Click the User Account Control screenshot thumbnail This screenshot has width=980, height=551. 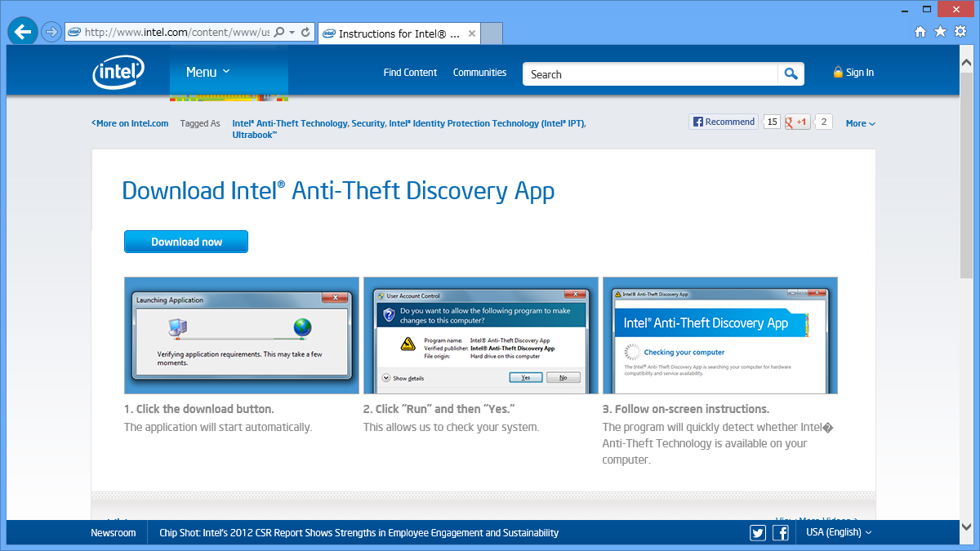coord(481,335)
